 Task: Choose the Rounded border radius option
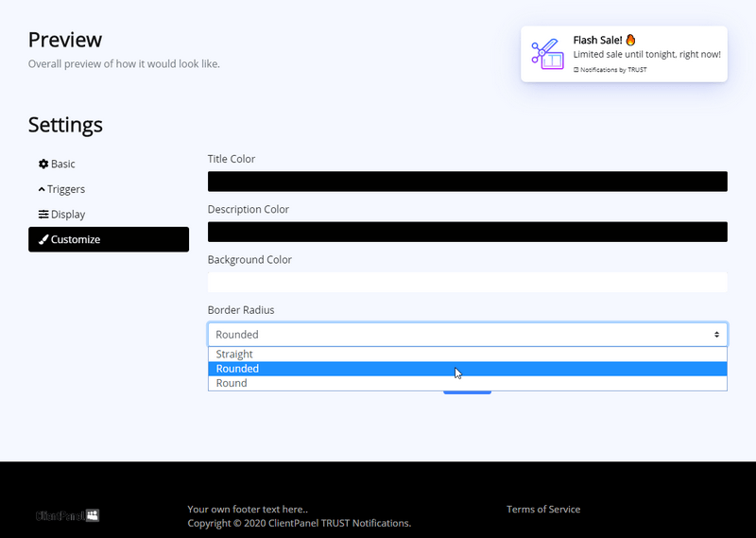pyautogui.click(x=467, y=369)
